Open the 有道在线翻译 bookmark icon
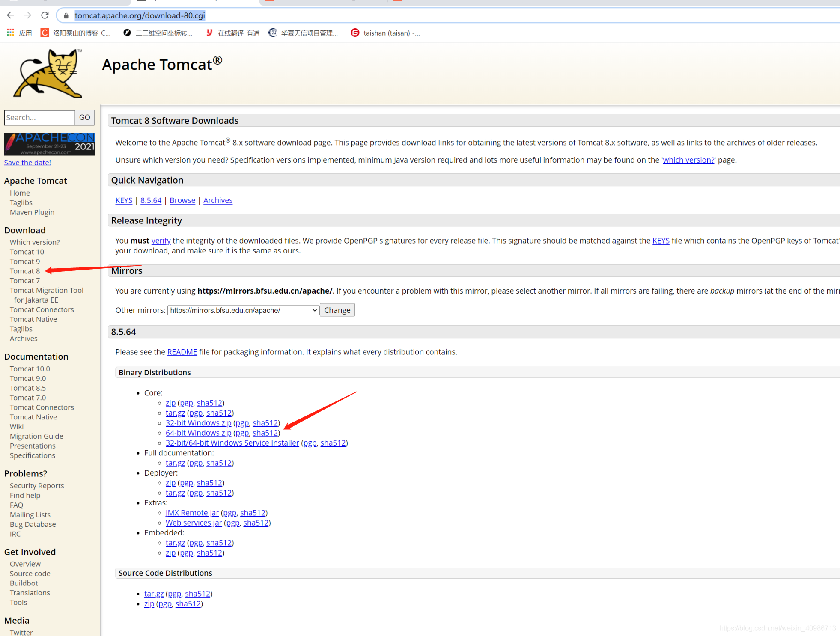This screenshot has width=840, height=636. click(209, 32)
